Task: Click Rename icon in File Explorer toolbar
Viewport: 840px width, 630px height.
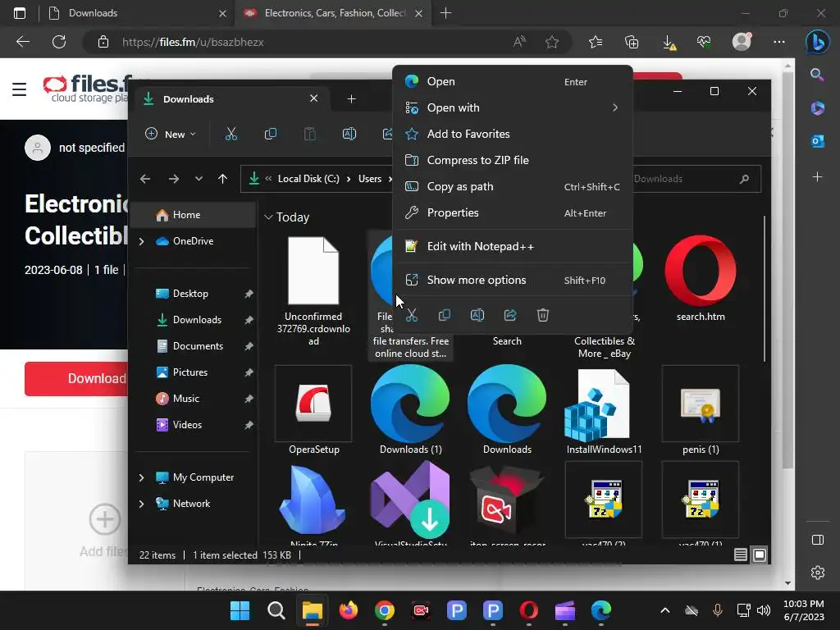Action: pyautogui.click(x=349, y=134)
